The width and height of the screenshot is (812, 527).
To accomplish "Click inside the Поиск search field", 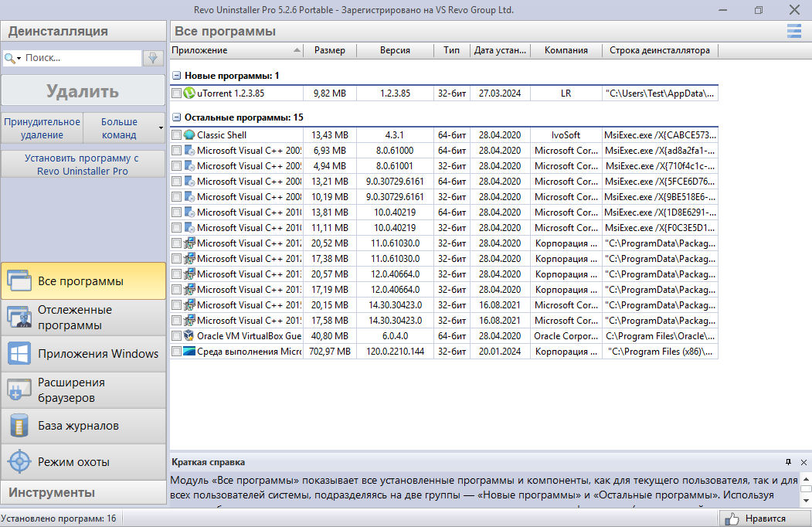I will (82, 58).
